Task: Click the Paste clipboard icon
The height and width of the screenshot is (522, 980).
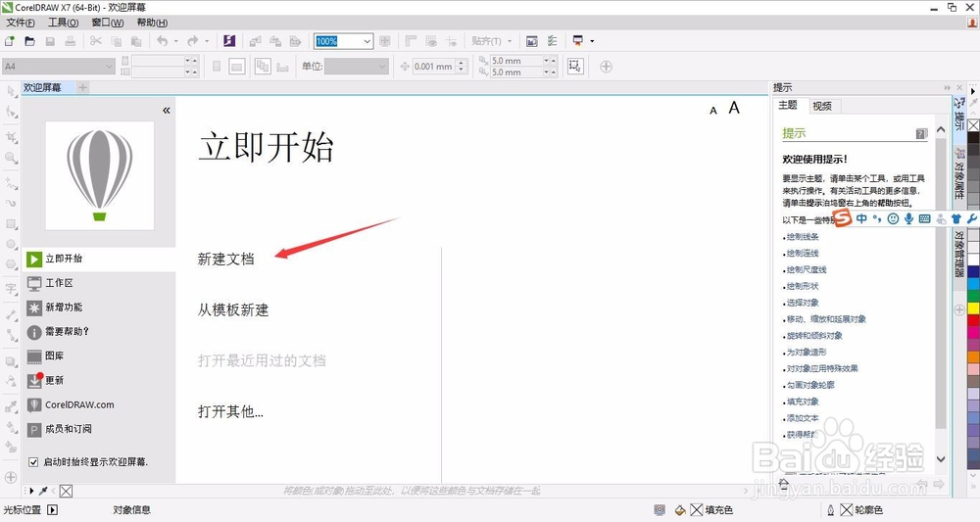Action: pos(136,41)
